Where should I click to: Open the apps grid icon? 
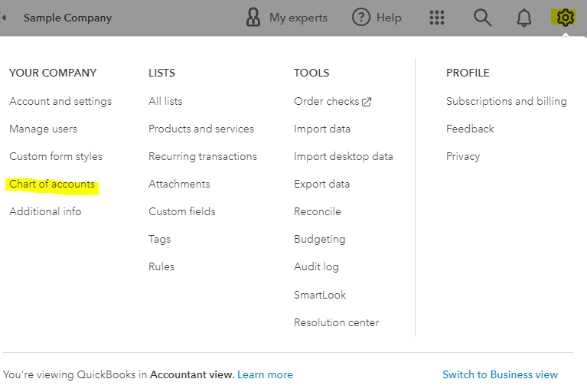tap(437, 18)
